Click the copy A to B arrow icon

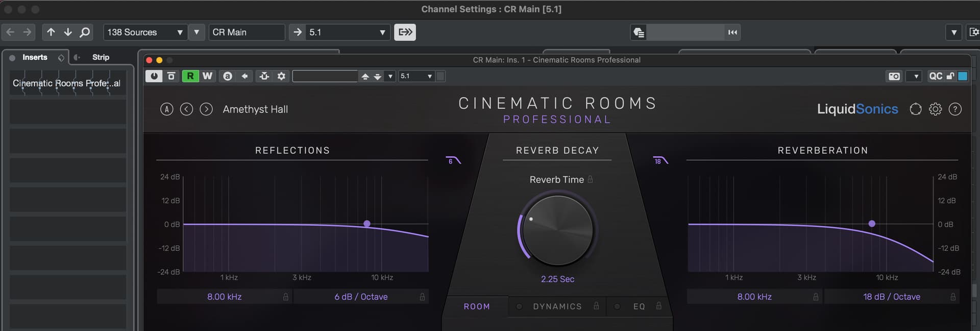click(245, 76)
